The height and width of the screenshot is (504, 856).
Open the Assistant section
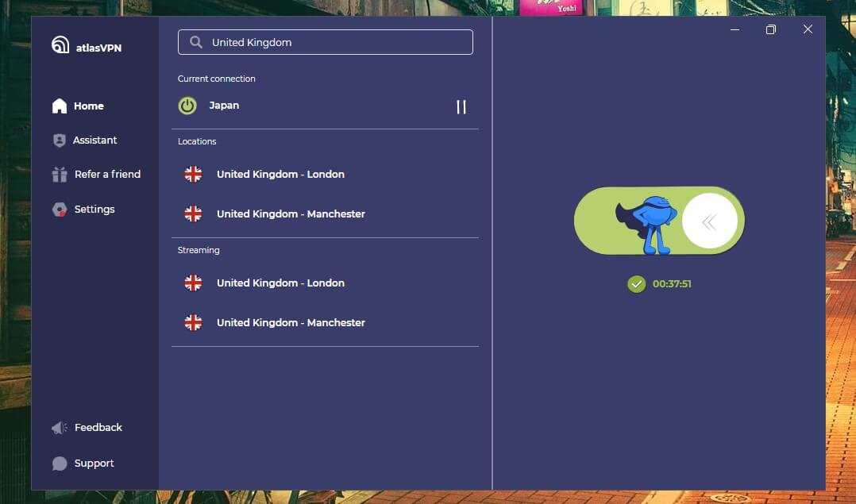click(85, 140)
